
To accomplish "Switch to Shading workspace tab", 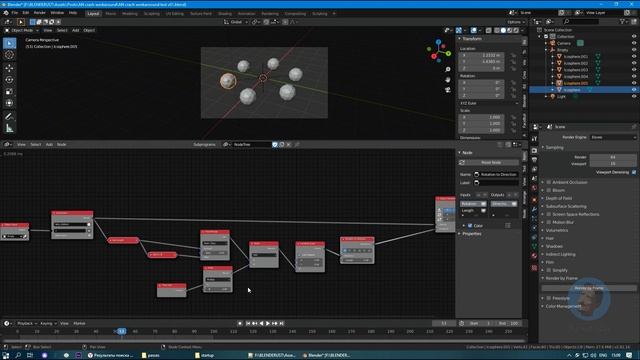I will (224, 13).
